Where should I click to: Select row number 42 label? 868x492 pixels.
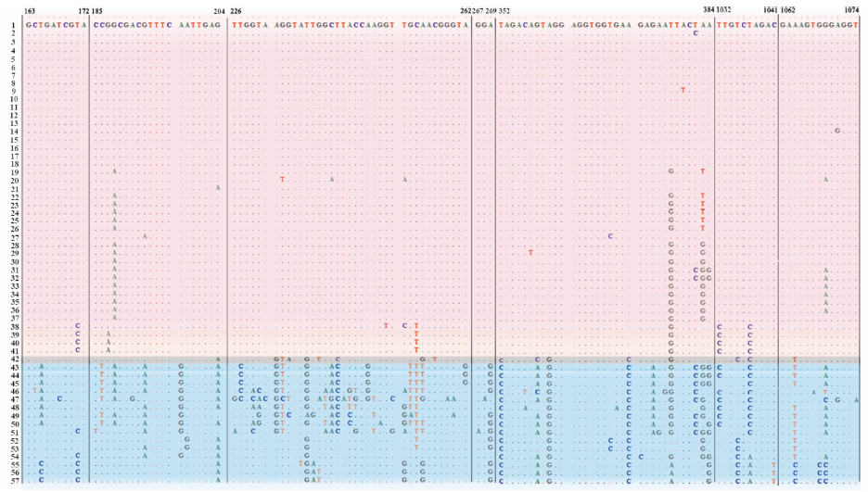(x=15, y=360)
